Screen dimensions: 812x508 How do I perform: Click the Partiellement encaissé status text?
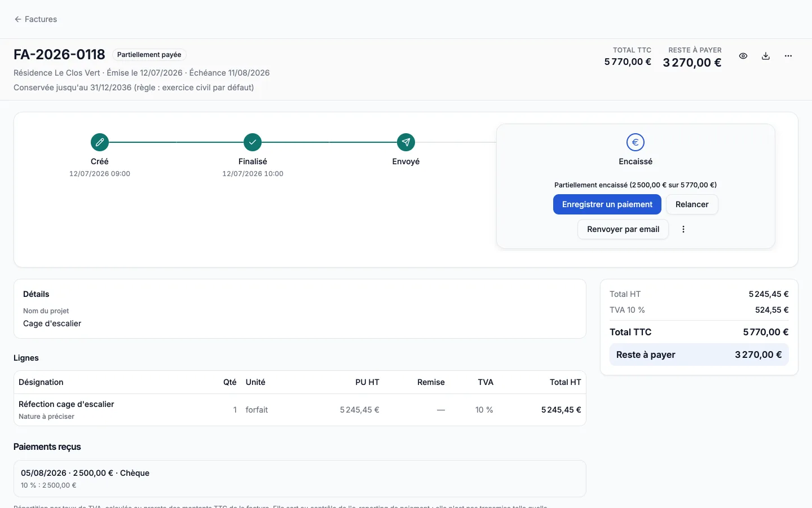[x=636, y=185]
